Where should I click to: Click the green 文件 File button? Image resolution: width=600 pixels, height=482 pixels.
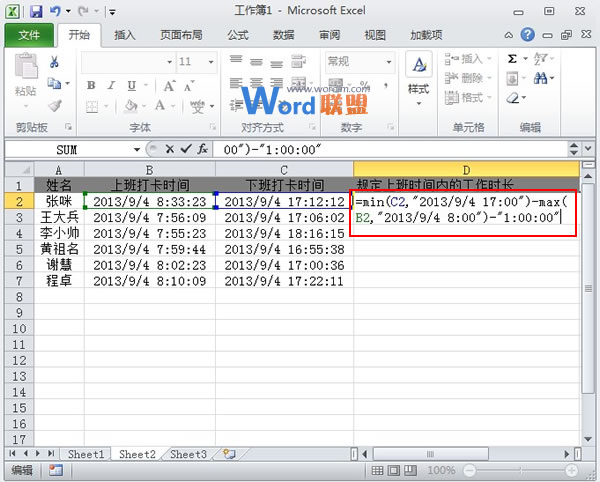pyautogui.click(x=28, y=34)
